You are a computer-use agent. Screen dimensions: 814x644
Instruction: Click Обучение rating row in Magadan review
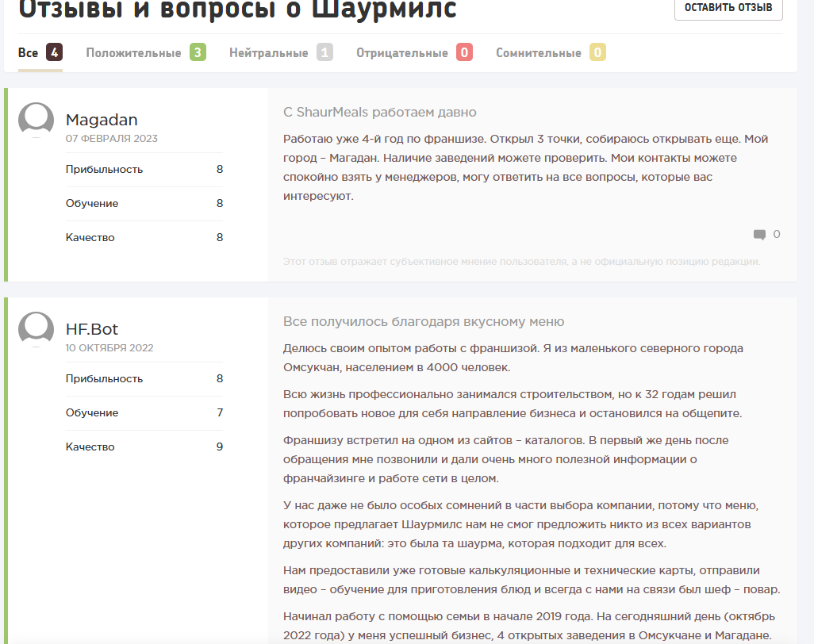tap(144, 203)
